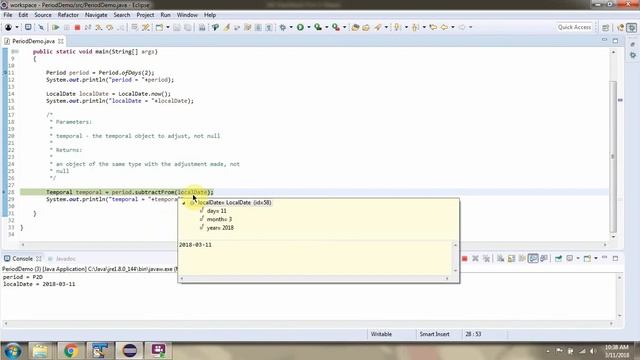Click the Display Selected Console icon
Viewport: 640px width, 360px height.
(570, 258)
